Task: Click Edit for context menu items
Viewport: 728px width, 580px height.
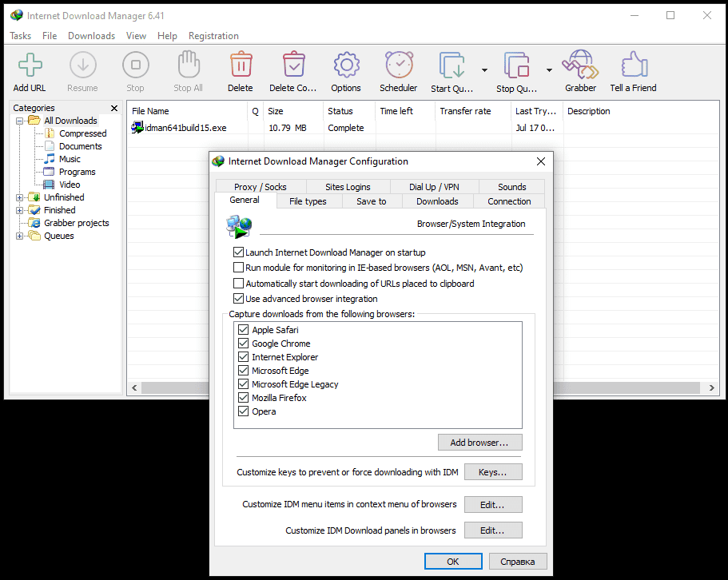Action: [493, 504]
